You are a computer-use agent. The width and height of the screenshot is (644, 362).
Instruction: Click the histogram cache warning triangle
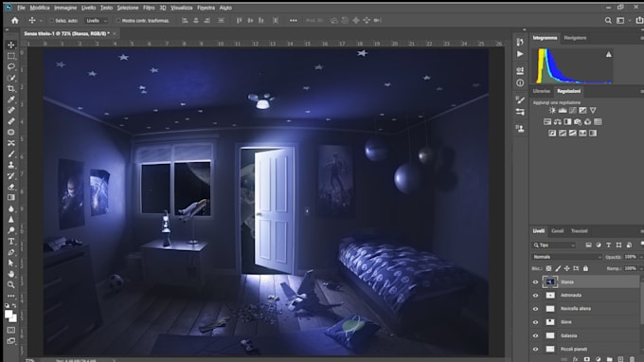(x=609, y=54)
